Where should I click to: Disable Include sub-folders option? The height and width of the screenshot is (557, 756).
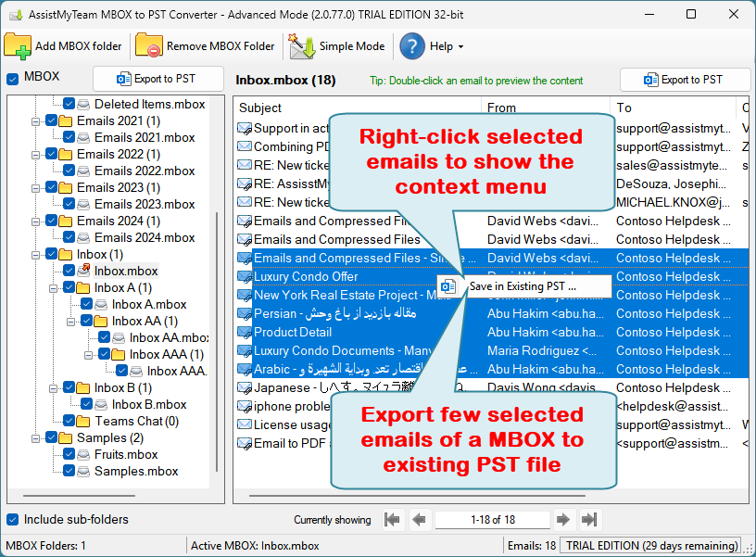click(x=11, y=520)
